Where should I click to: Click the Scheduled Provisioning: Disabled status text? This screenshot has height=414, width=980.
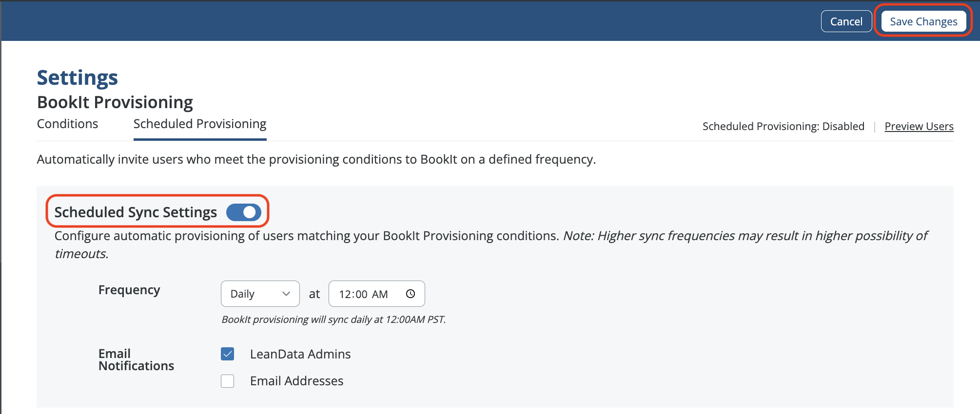[x=783, y=127]
